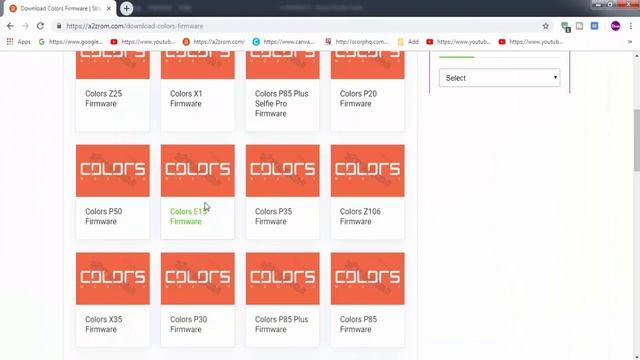Click the Colors P85 Plus logo thumbnail
Viewport: 640px width, 360px height.
[282, 278]
